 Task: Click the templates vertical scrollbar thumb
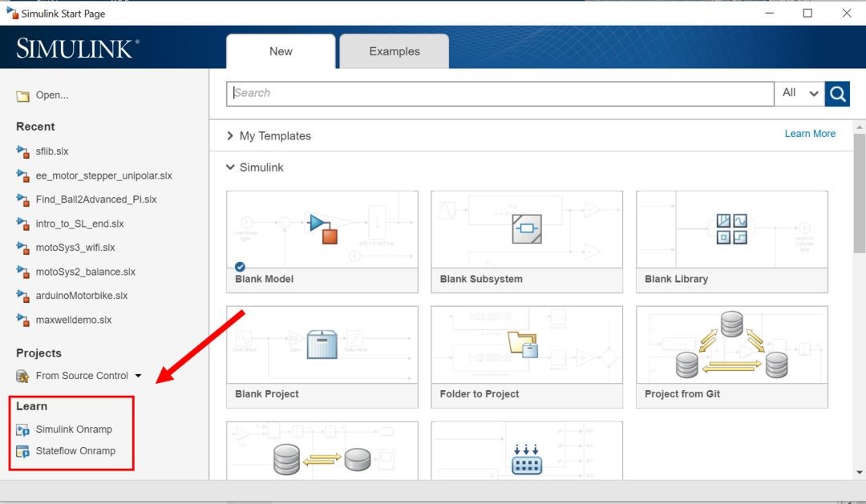tap(859, 193)
